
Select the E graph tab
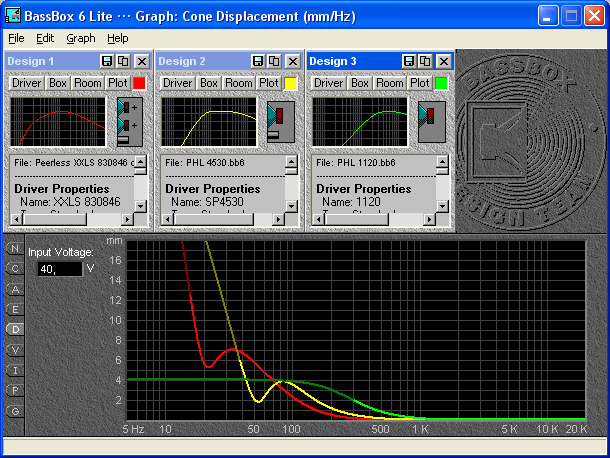(x=15, y=309)
